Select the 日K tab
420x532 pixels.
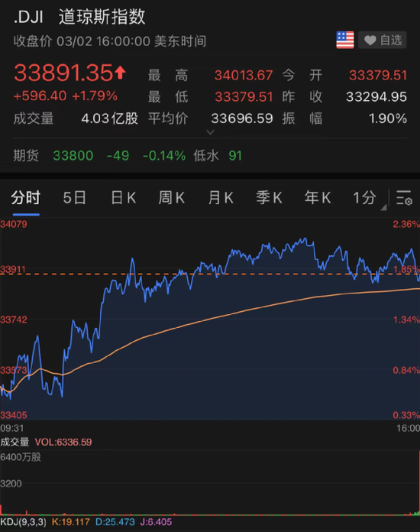[x=124, y=197]
